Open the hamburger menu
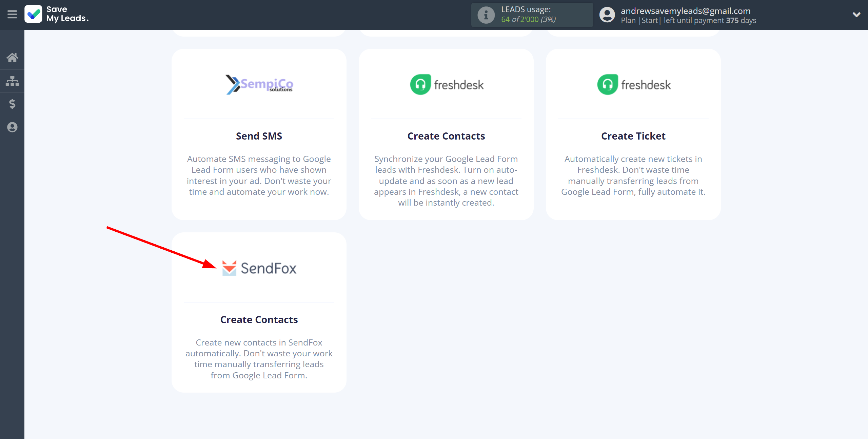 coord(12,14)
